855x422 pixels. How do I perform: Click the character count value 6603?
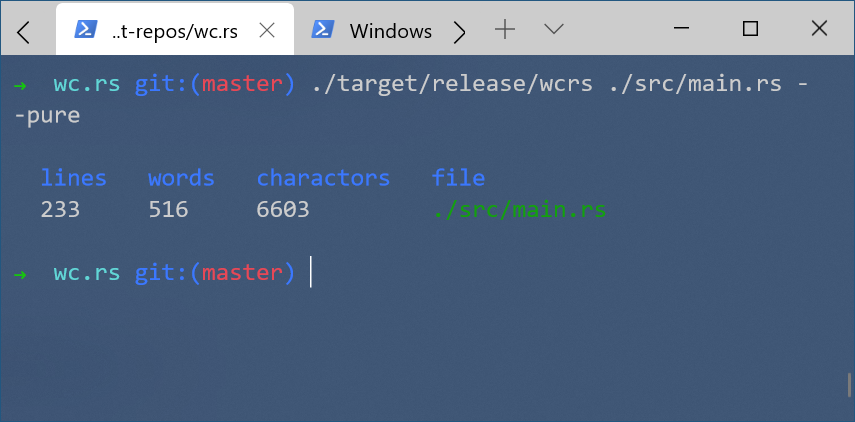(283, 210)
